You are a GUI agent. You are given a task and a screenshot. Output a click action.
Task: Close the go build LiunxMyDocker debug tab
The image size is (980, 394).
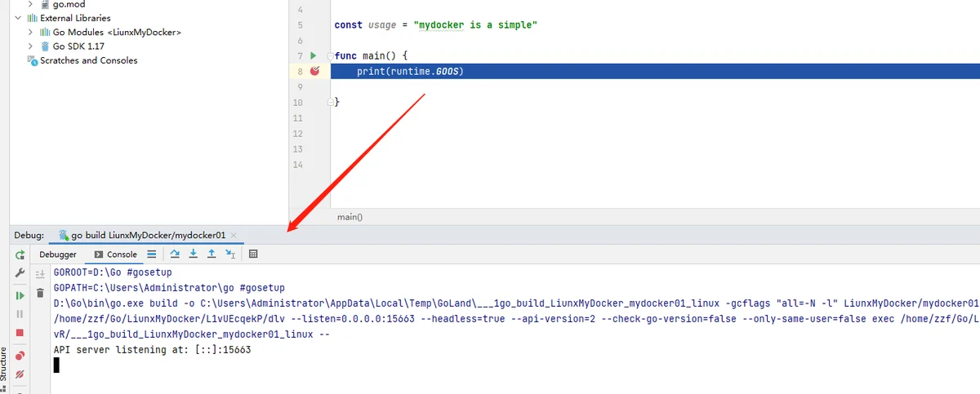point(234,235)
